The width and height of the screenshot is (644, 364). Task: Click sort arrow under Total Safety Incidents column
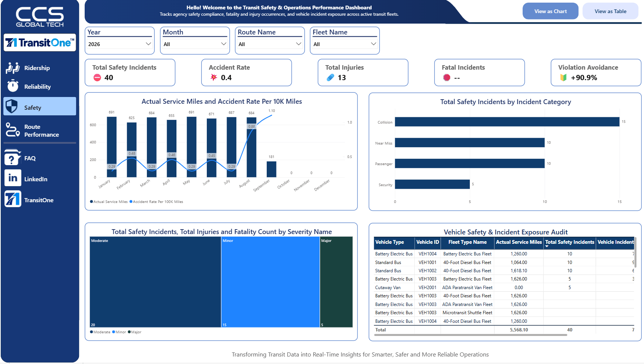(547, 246)
